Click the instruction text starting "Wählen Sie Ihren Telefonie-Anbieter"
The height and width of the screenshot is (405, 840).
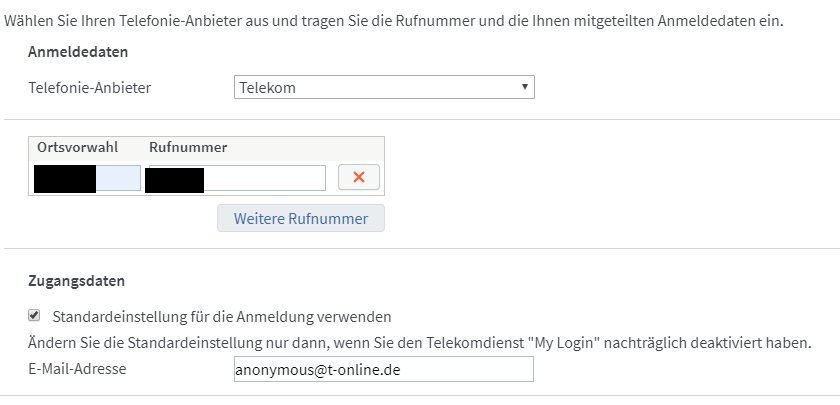click(394, 21)
